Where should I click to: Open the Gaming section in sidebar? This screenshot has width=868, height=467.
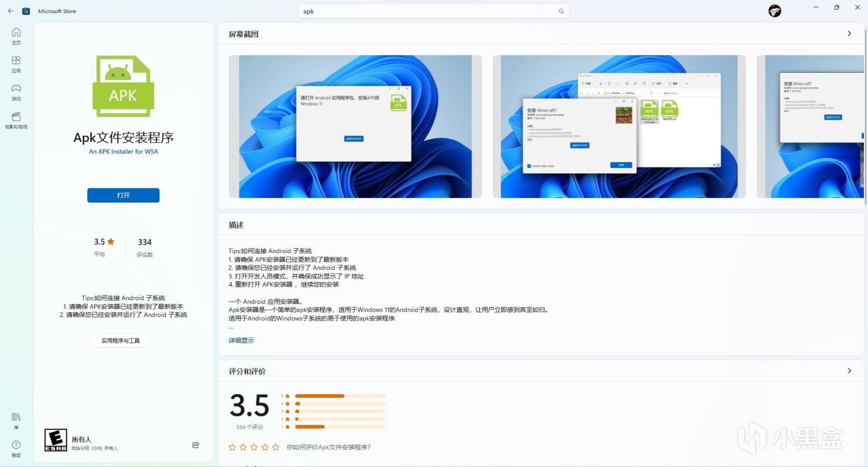[x=16, y=92]
